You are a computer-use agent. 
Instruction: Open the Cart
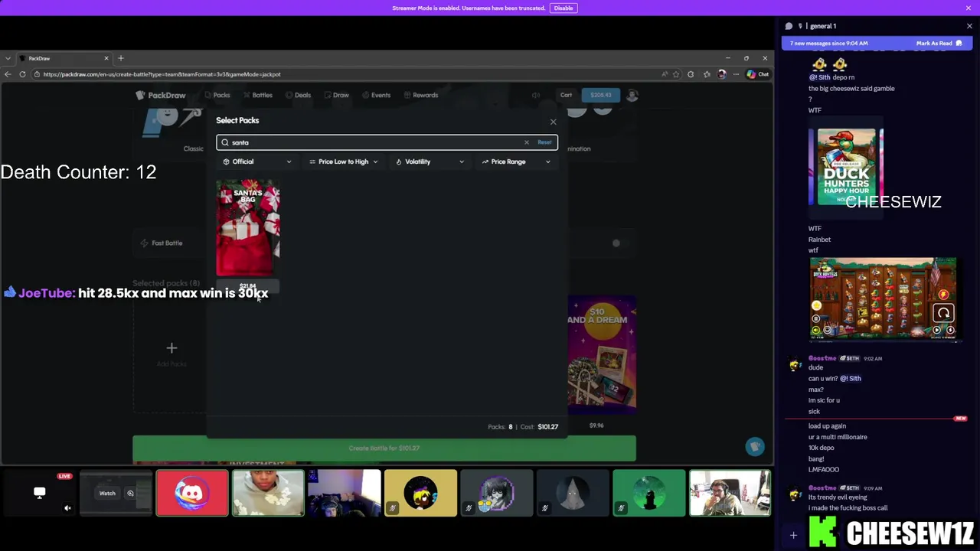(566, 95)
